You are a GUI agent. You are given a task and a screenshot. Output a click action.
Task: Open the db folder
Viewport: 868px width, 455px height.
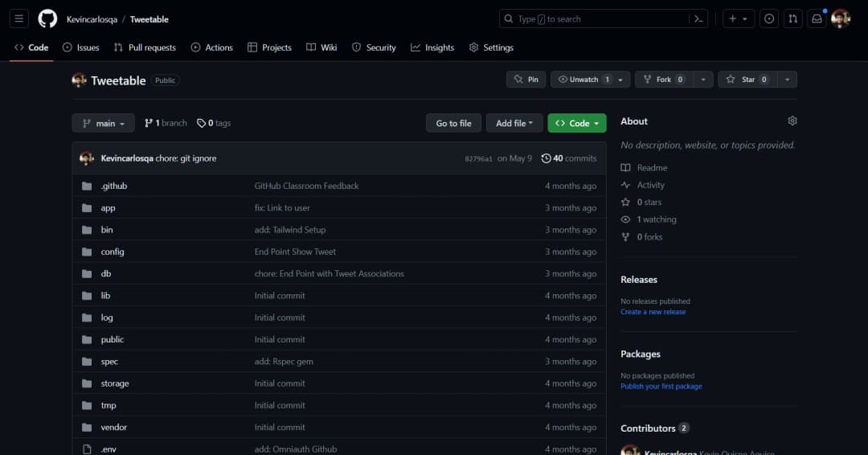pyautogui.click(x=105, y=273)
